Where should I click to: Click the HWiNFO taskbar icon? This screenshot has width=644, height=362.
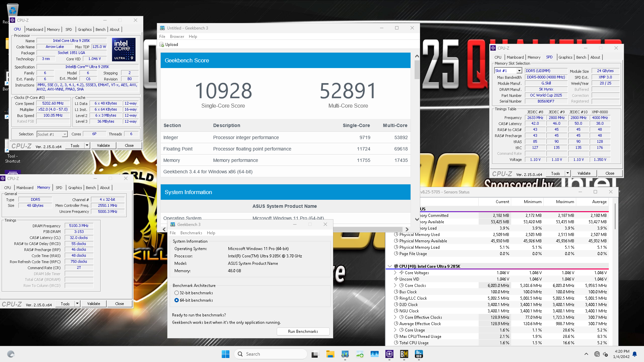(419, 354)
